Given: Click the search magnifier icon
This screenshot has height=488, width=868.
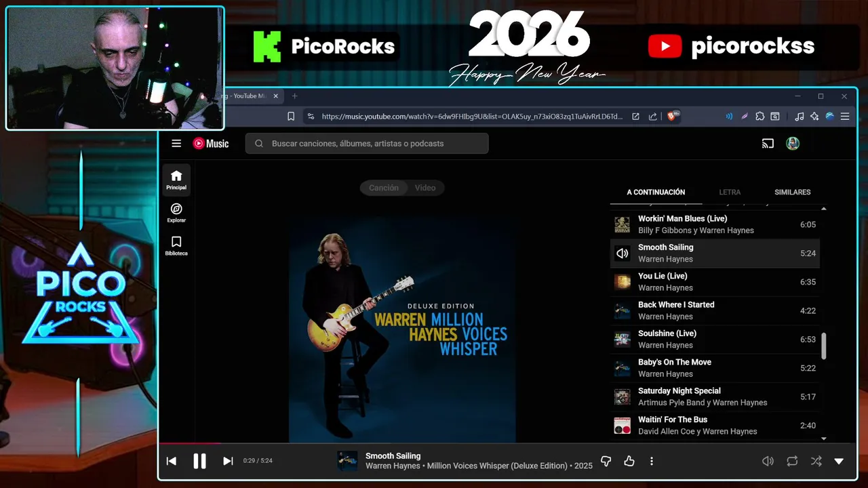Looking at the screenshot, I should pyautogui.click(x=259, y=144).
